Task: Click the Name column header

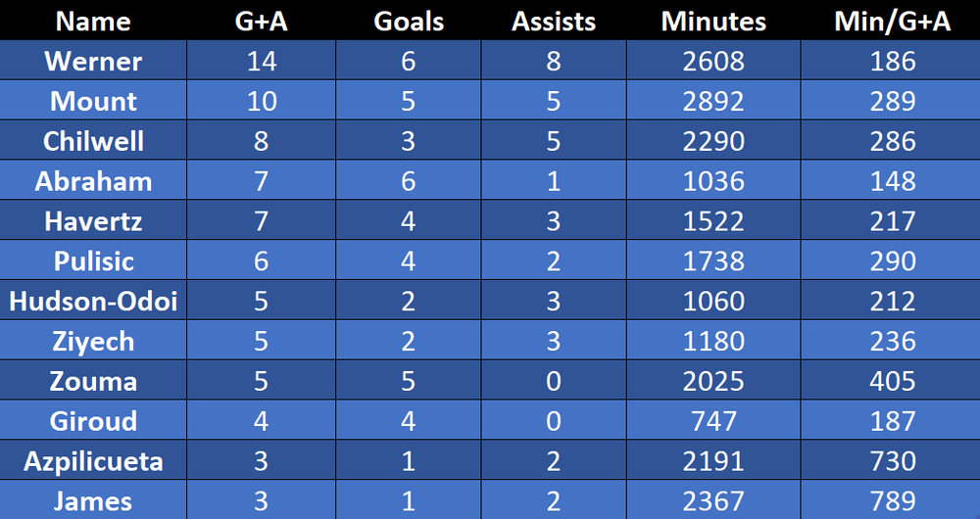Action: point(93,22)
